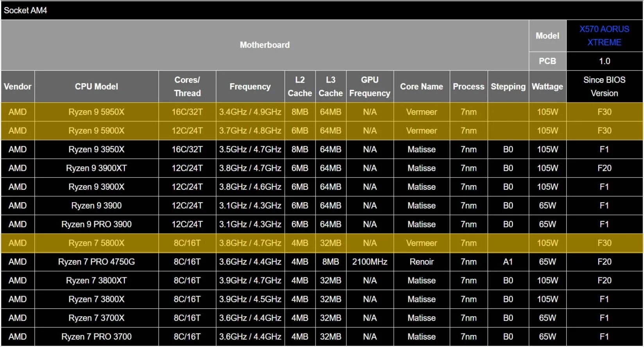Click Matisse core name in Ryzen 9 3950X row
644x347 pixels.
pos(422,149)
